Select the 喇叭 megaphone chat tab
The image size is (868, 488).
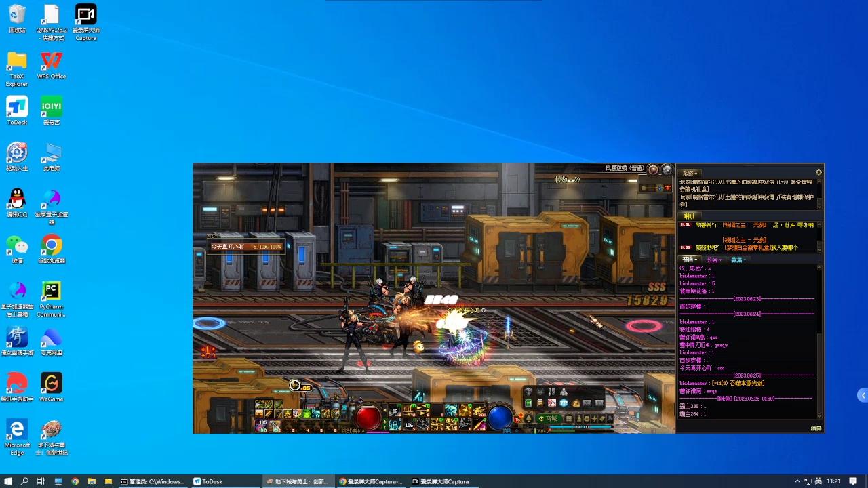(x=689, y=216)
